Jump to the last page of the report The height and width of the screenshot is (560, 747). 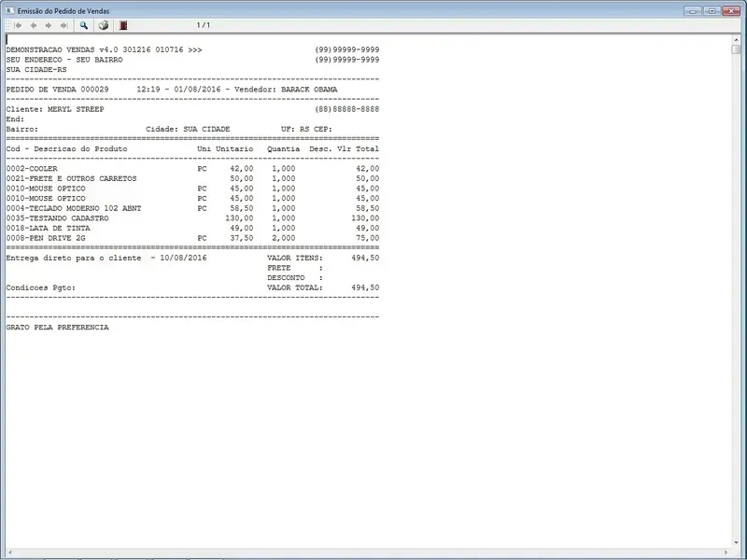tap(63, 25)
